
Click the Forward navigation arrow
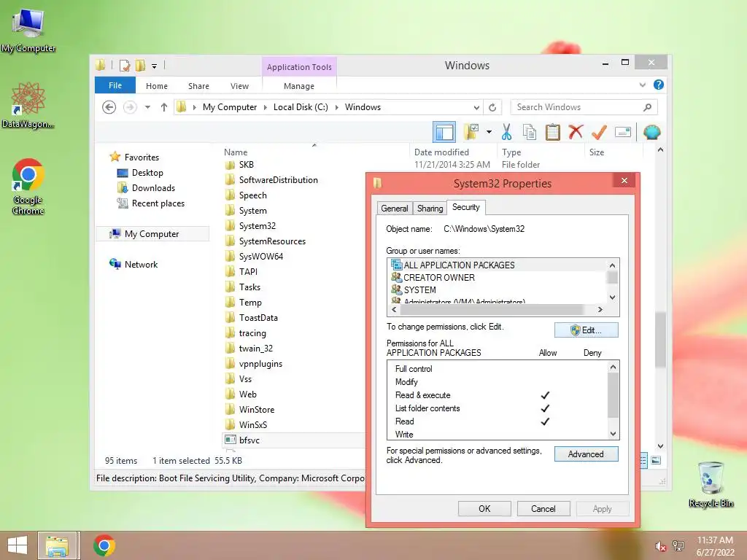coord(130,107)
